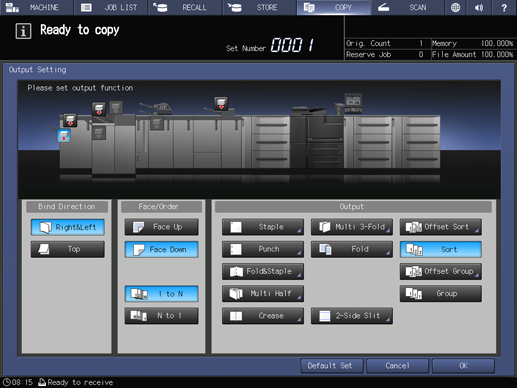Image resolution: width=517 pixels, height=388 pixels.
Task: Open the speaker volume settings icon
Action: [x=479, y=7]
